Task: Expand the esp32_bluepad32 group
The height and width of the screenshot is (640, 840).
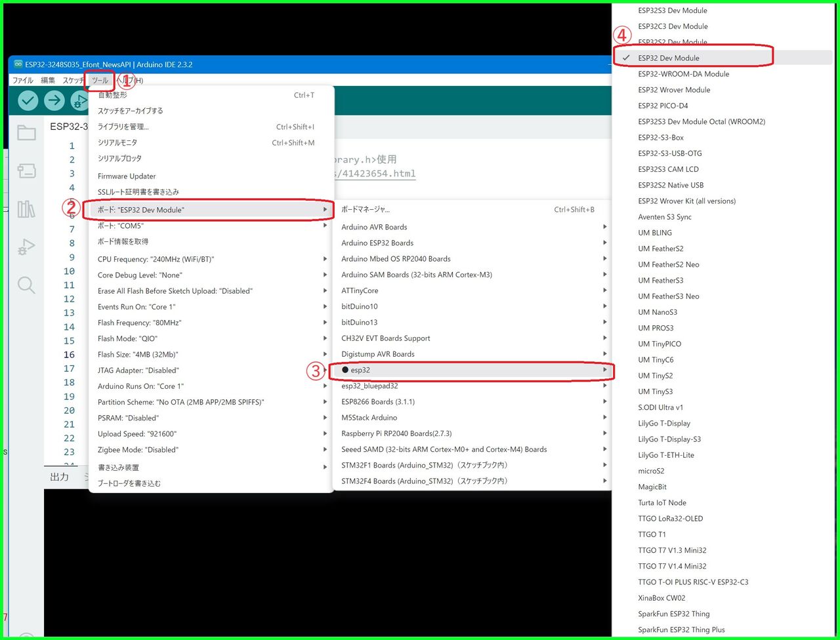Action: point(472,386)
